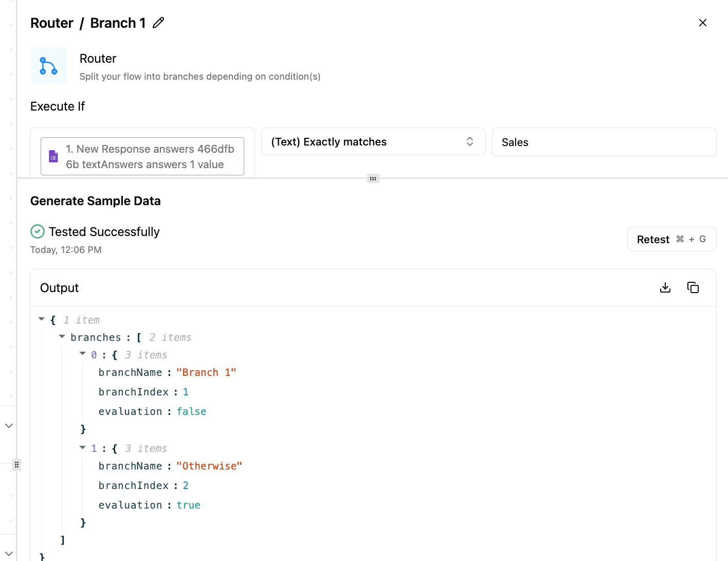Select the "Otherwise" branchName value
The width and height of the screenshot is (728, 561).
209,466
